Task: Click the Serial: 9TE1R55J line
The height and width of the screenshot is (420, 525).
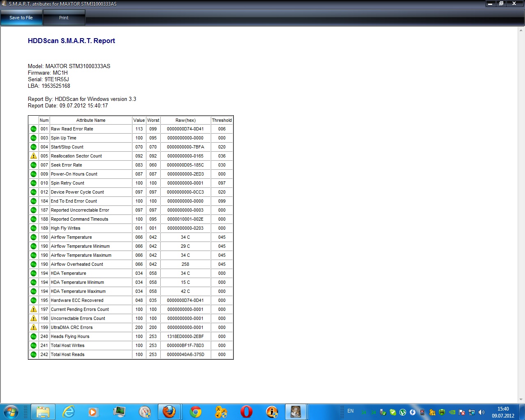Action: pyautogui.click(x=48, y=79)
